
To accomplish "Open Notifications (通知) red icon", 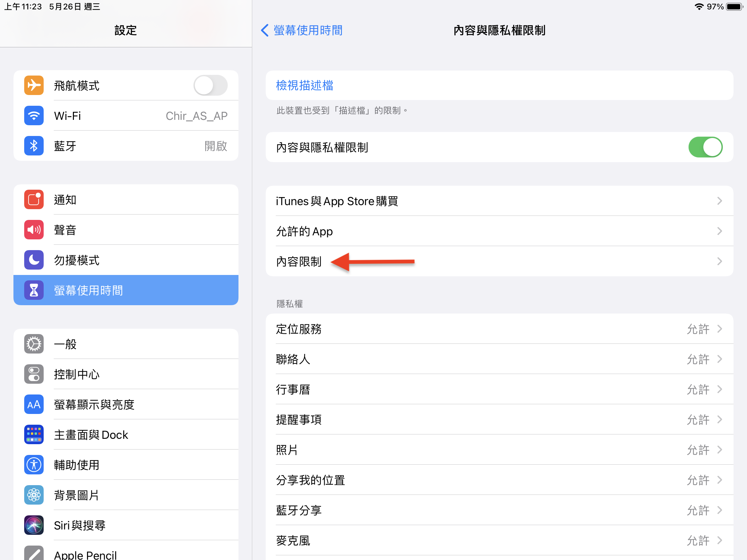I will click(34, 199).
